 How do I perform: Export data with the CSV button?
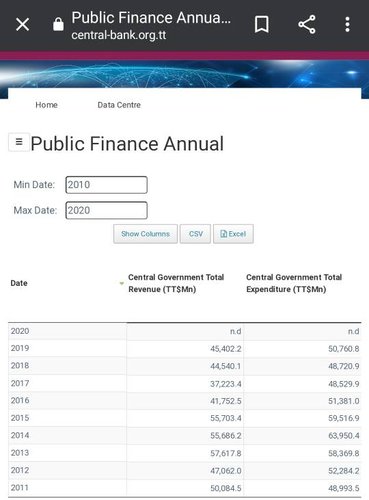(x=195, y=234)
